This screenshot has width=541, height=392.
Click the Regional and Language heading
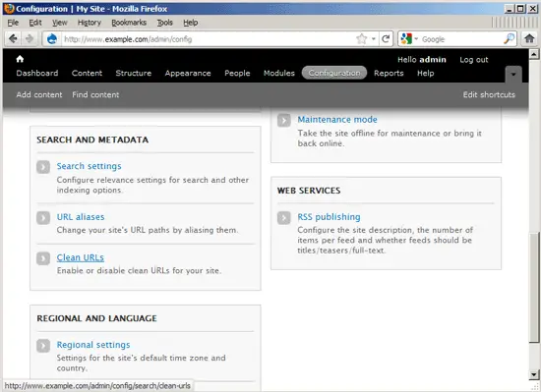point(96,318)
